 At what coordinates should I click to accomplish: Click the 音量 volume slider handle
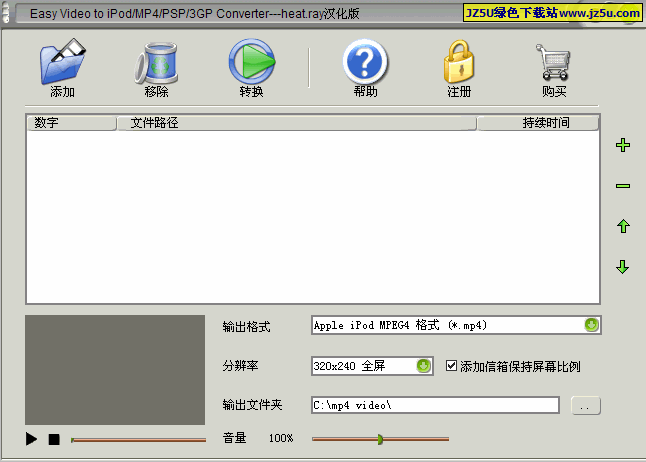click(x=380, y=439)
